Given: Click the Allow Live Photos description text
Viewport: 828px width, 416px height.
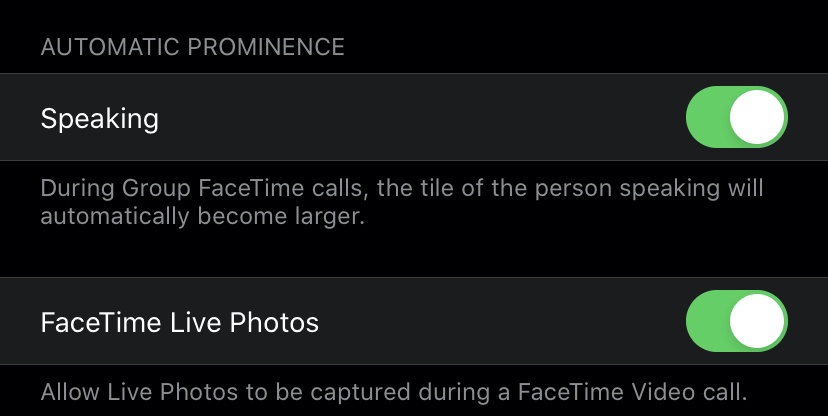Looking at the screenshot, I should (x=394, y=392).
